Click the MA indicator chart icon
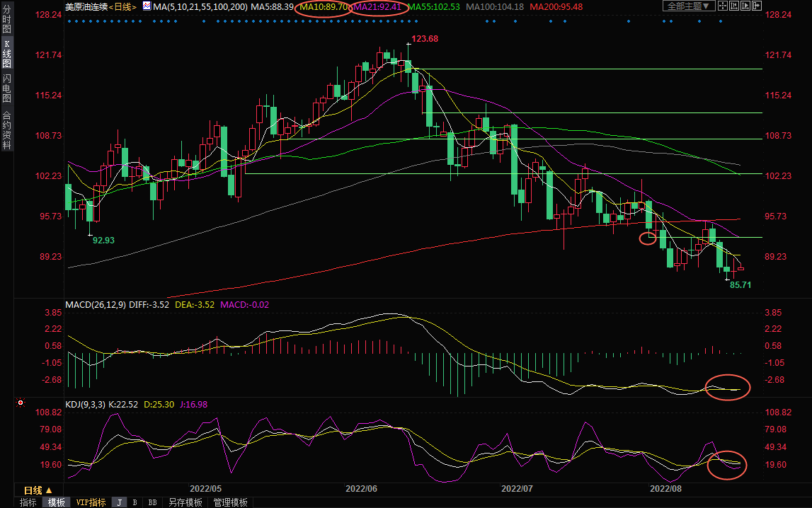 click(146, 6)
